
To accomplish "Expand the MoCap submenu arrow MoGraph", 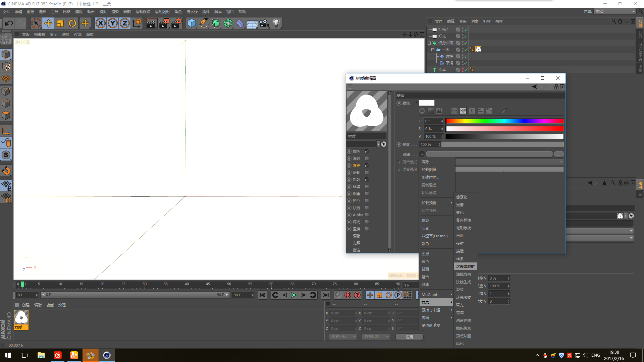I will [451, 295].
